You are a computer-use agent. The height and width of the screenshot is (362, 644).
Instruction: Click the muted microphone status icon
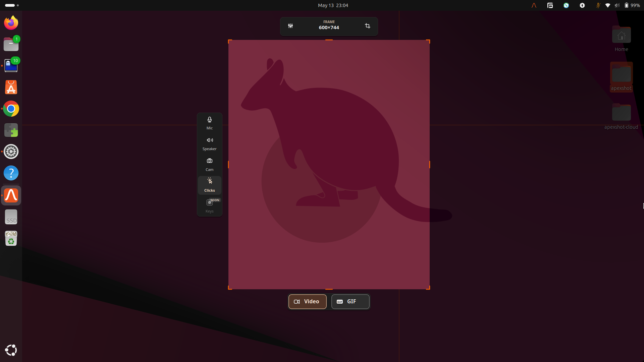pos(598,5)
